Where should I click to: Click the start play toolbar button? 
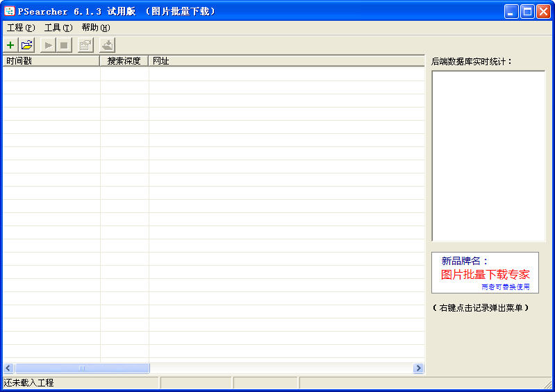pyautogui.click(x=48, y=45)
